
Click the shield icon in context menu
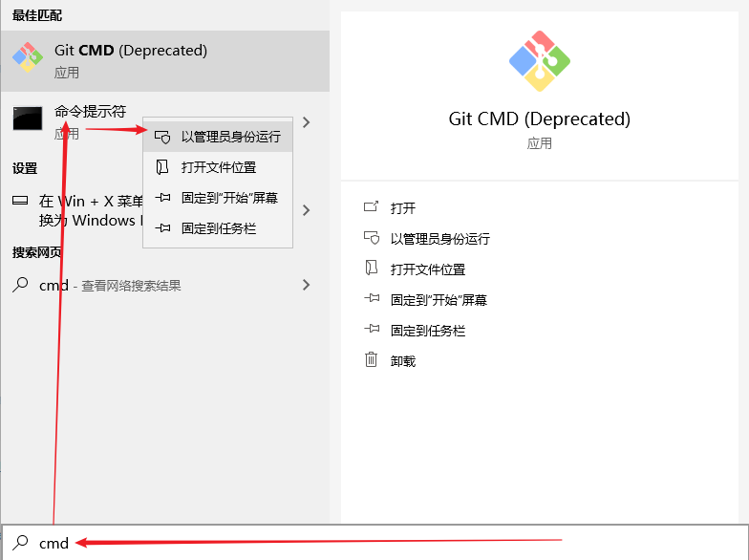[x=162, y=138]
